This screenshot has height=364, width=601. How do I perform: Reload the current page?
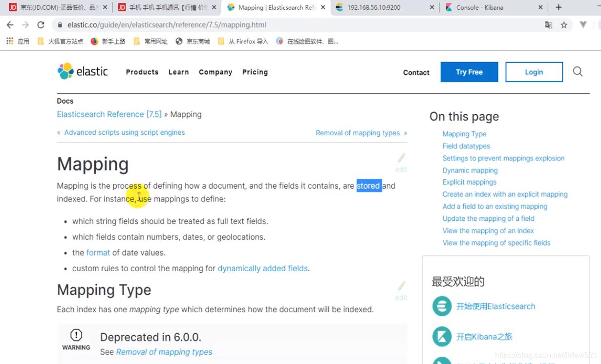point(41,25)
